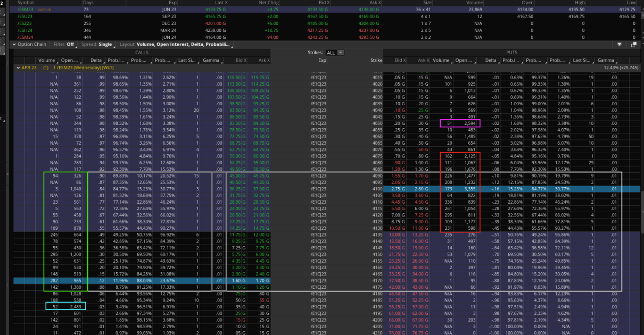Select the /ESH24 futures row
644x335 pixels.
coord(326,30)
